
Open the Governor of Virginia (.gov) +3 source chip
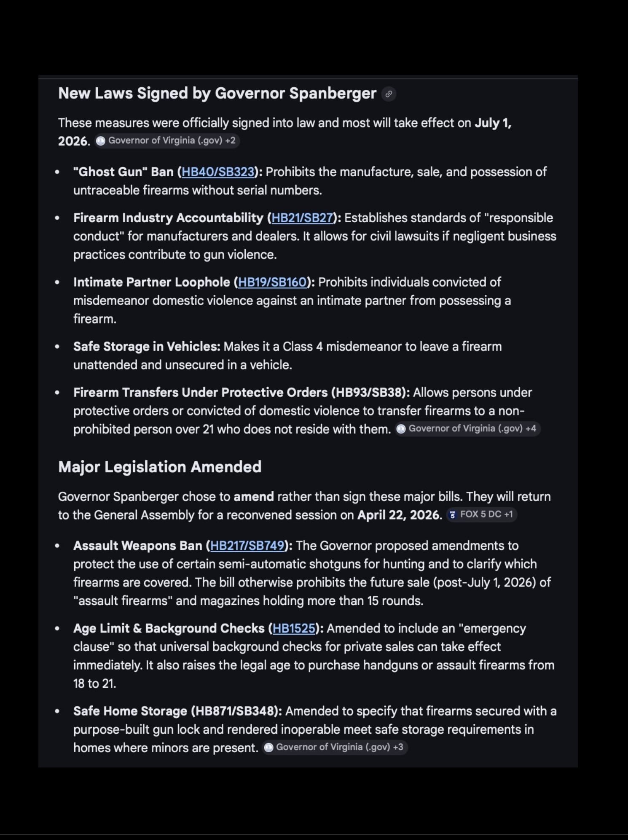[x=335, y=747]
